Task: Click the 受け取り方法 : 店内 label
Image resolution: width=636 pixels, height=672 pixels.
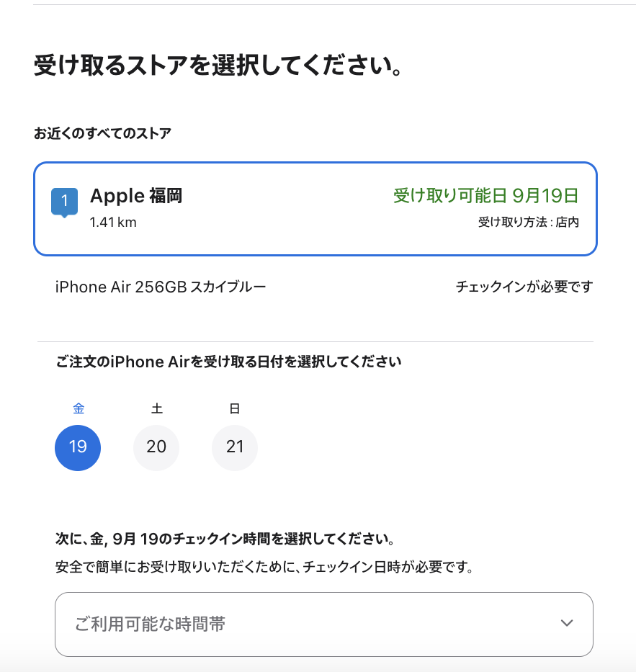Action: point(529,222)
